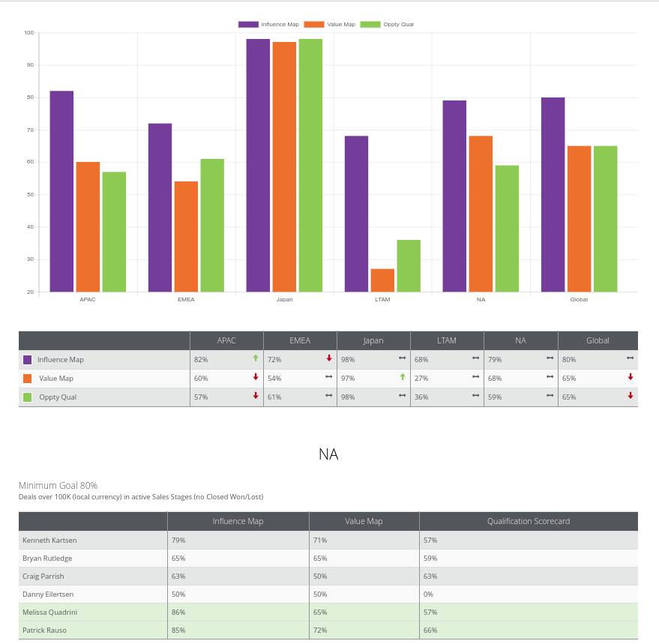
Task: Toggle Influence Map series in chart legend
Action: [268, 25]
